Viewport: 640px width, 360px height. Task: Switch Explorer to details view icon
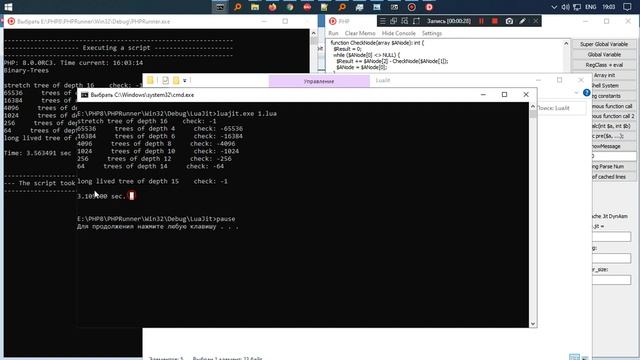[x=574, y=357]
